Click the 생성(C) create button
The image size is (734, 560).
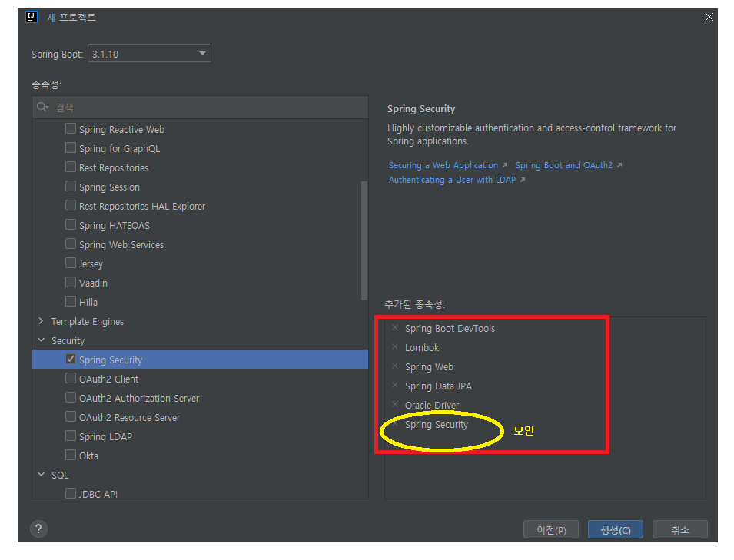(x=616, y=529)
